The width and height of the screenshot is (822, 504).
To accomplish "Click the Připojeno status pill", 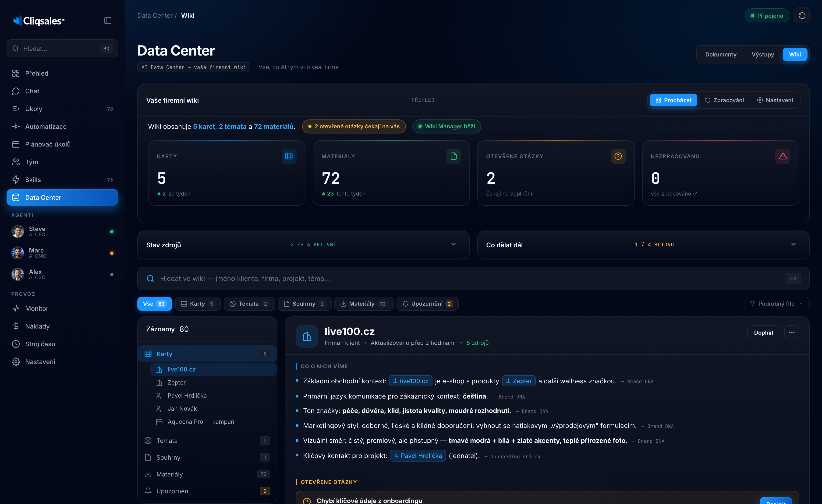I will coord(767,16).
